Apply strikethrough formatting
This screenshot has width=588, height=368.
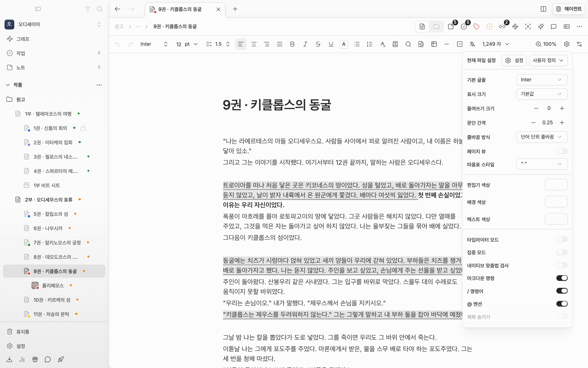[x=318, y=44]
